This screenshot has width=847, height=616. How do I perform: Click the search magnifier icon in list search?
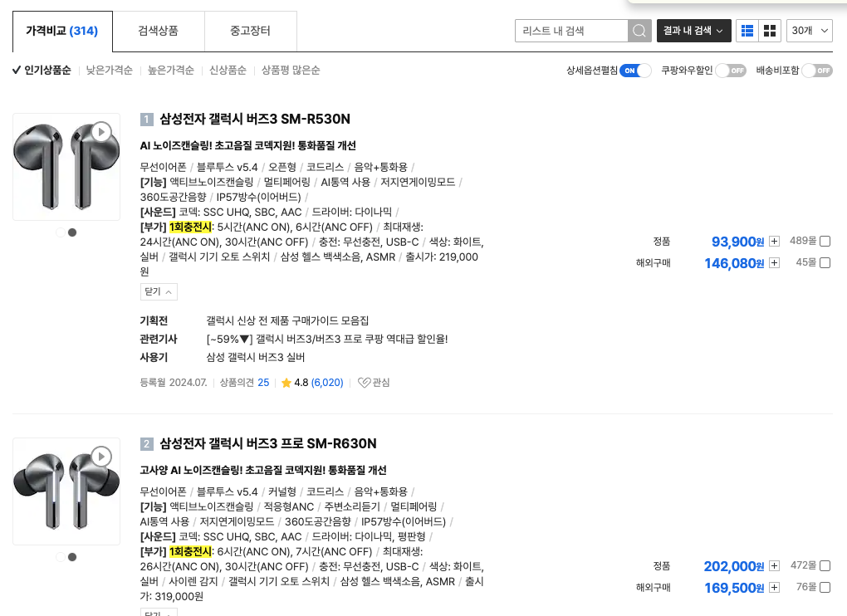pyautogui.click(x=639, y=31)
